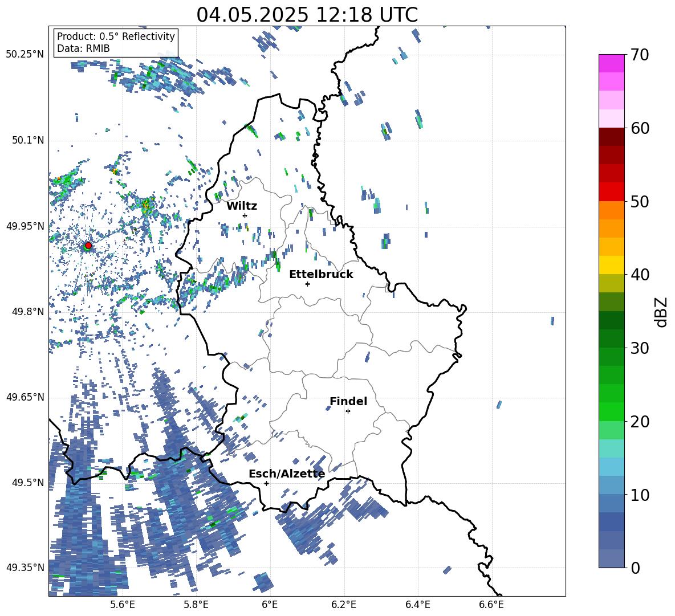This screenshot has width=675, height=616.
Task: Click the colorbar tick value 20
Action: [640, 422]
